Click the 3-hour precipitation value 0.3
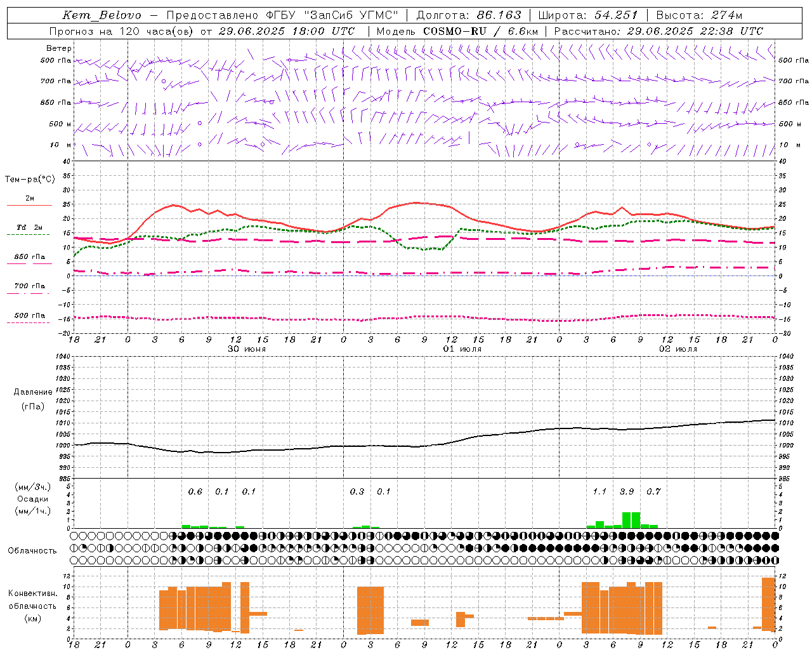The height and width of the screenshot is (650, 812). pyautogui.click(x=357, y=492)
